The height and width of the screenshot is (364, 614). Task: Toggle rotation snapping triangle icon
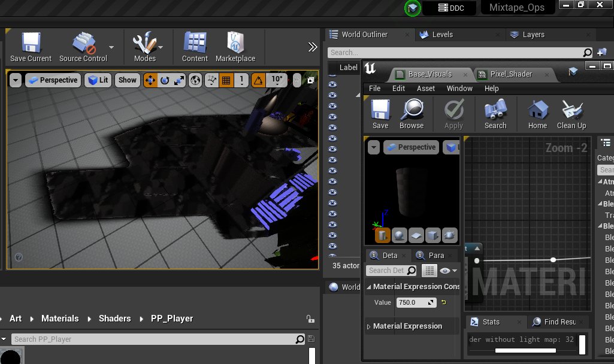click(x=258, y=80)
